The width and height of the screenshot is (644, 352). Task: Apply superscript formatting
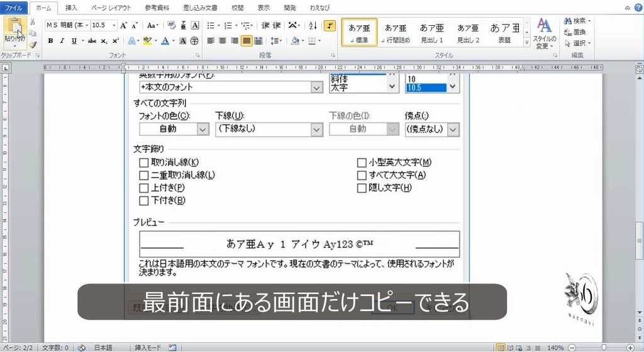point(116,41)
